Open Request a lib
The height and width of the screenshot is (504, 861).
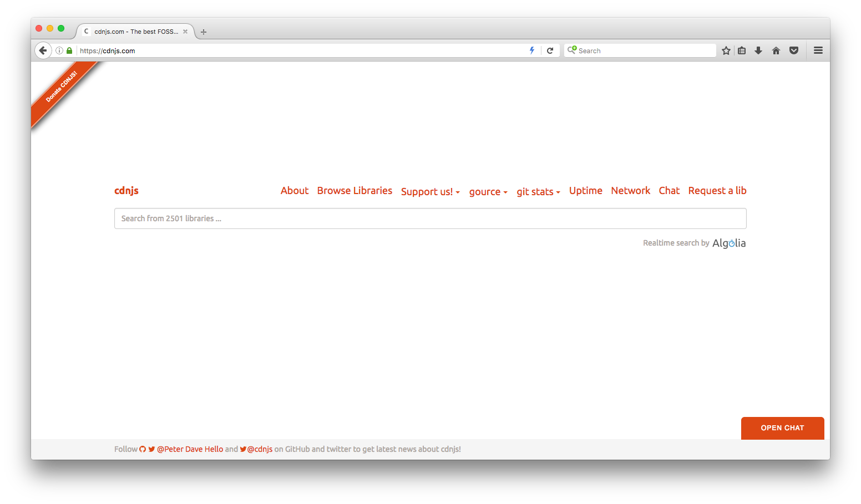717,190
